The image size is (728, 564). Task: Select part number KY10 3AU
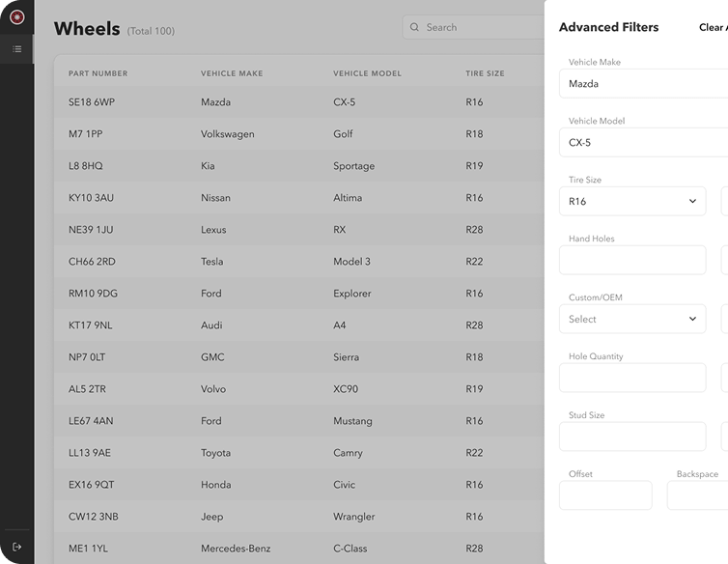(x=91, y=198)
